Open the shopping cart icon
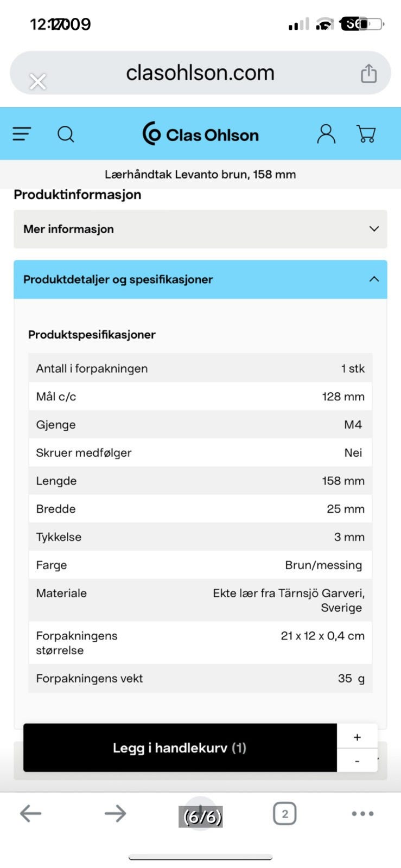Viewport: 401px width, 868px height. (x=366, y=133)
